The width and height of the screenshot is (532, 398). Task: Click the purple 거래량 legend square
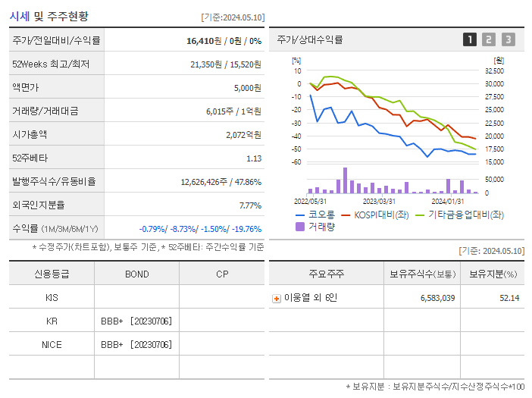tap(300, 227)
